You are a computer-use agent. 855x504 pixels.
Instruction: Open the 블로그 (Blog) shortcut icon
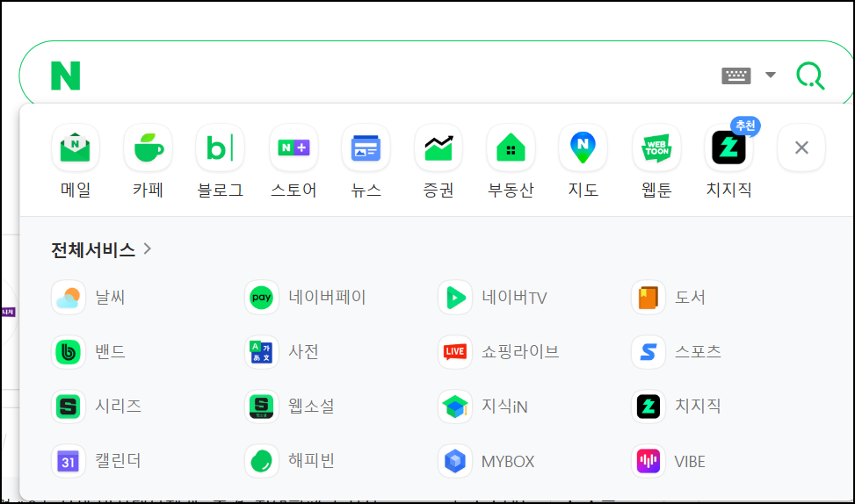pyautogui.click(x=221, y=148)
